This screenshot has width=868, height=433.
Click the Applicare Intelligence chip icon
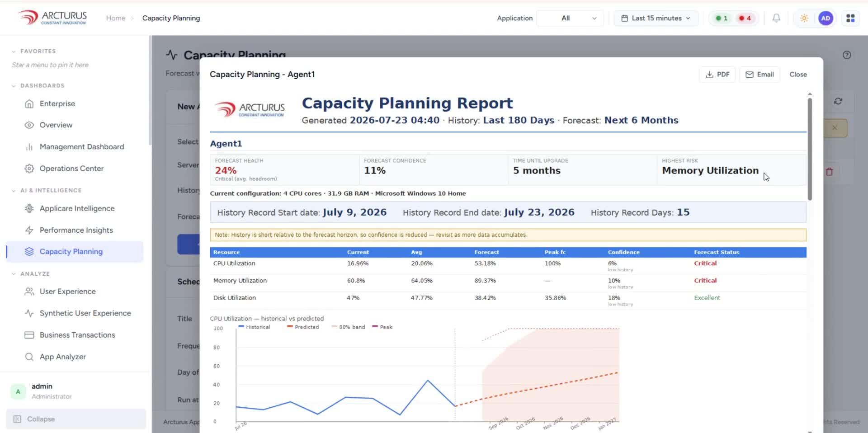[x=29, y=208]
